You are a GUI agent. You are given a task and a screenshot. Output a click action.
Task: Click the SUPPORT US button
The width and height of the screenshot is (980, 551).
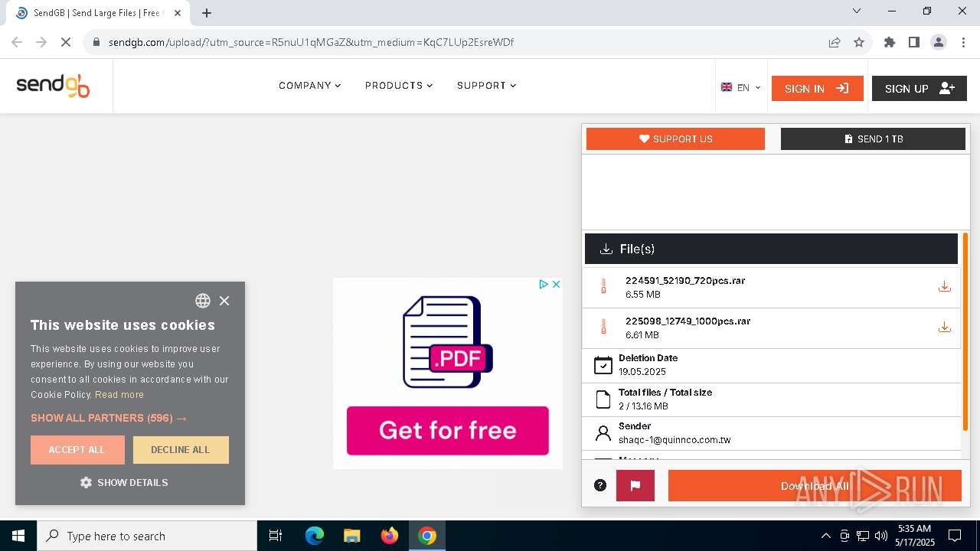point(675,139)
